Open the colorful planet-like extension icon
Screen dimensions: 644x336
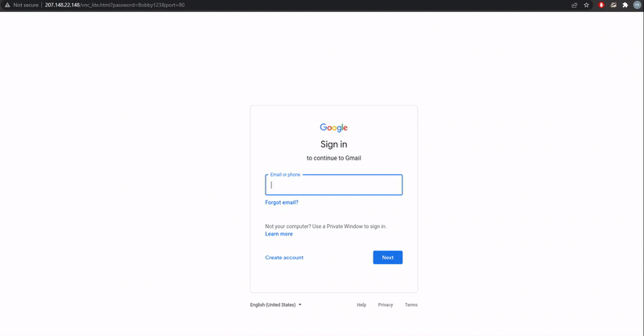[x=613, y=5]
